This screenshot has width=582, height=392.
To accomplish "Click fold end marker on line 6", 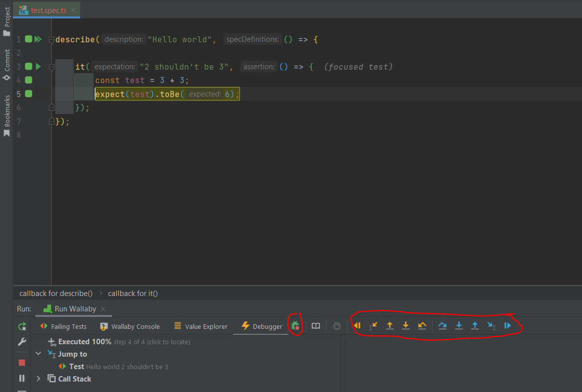I will (x=52, y=107).
